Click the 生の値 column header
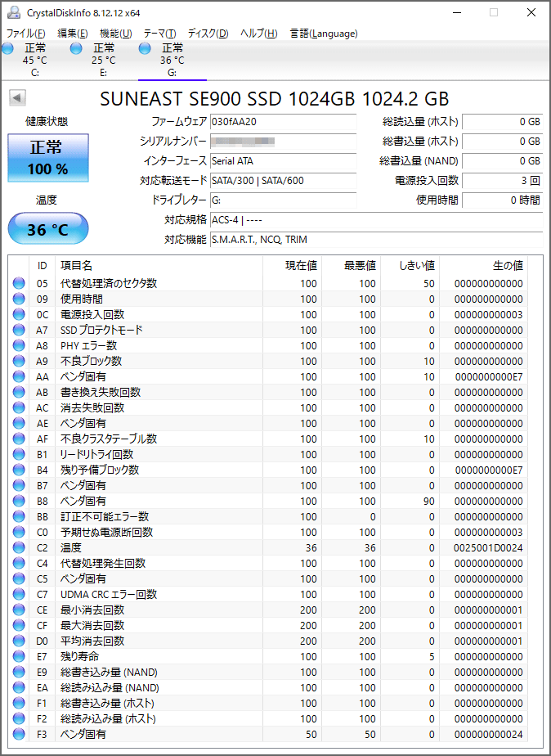551x756 pixels. pyautogui.click(x=484, y=266)
